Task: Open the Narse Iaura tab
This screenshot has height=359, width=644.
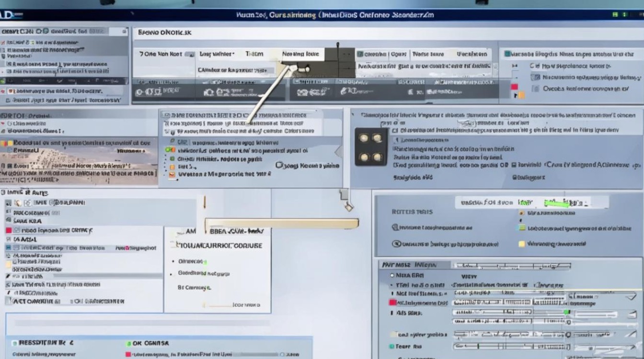Action: coord(428,54)
